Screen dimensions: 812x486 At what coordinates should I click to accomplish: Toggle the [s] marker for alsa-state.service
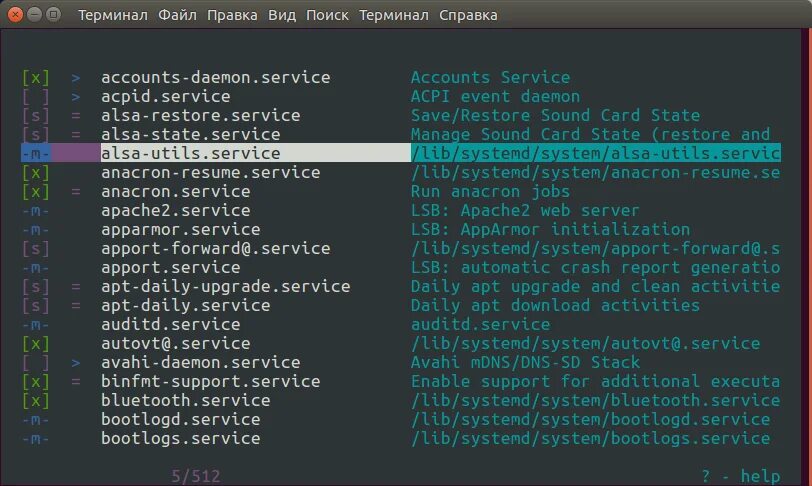pos(36,135)
